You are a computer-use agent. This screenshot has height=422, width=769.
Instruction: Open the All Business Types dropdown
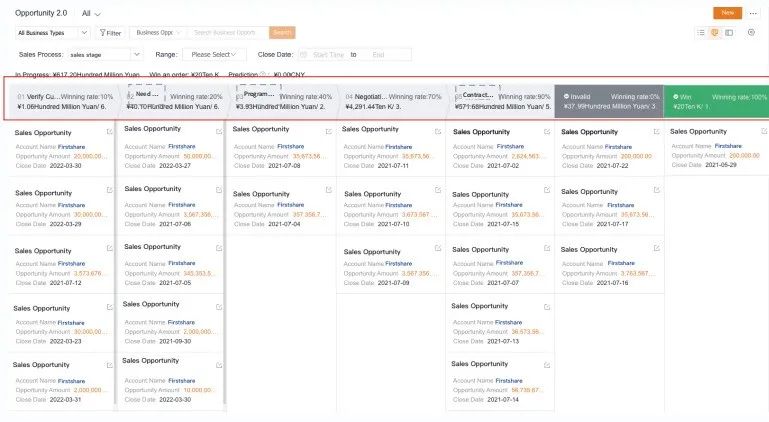coord(52,33)
